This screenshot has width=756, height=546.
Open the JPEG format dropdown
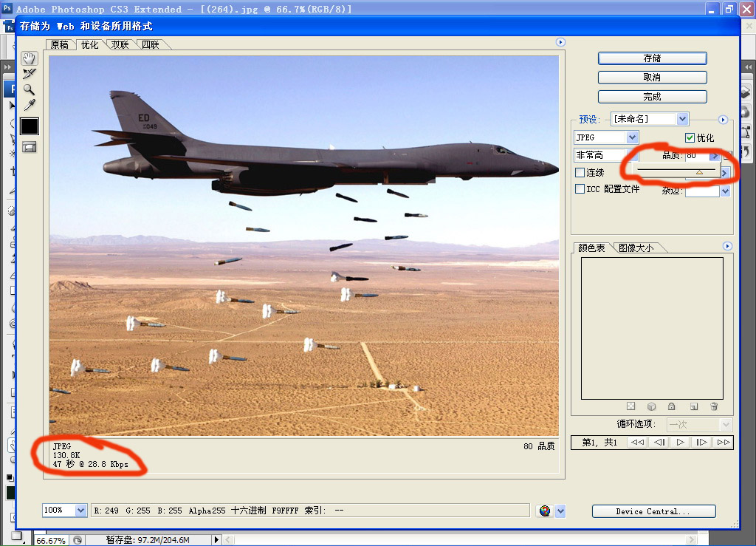[x=632, y=137]
